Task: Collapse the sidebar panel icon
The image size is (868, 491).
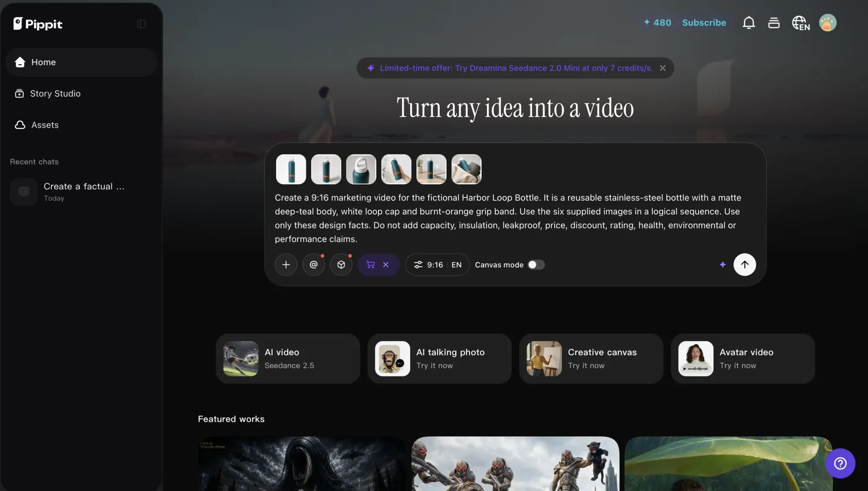Action: tap(141, 24)
